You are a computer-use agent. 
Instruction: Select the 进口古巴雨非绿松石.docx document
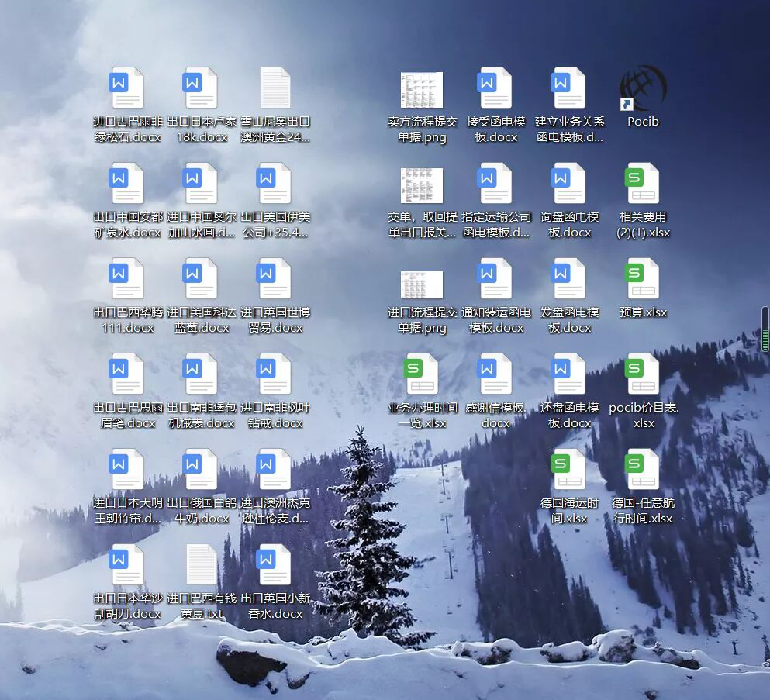(x=127, y=88)
